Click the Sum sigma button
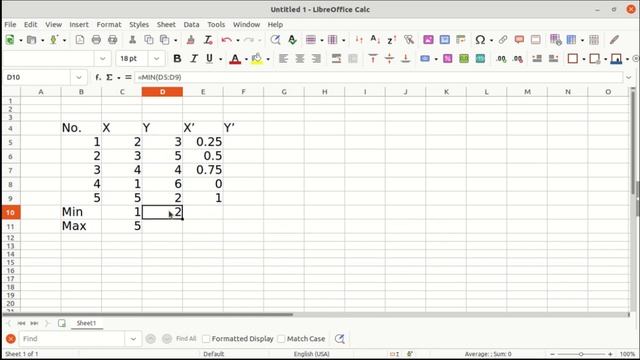Screen dimensions: 640x360 (x=109, y=77)
